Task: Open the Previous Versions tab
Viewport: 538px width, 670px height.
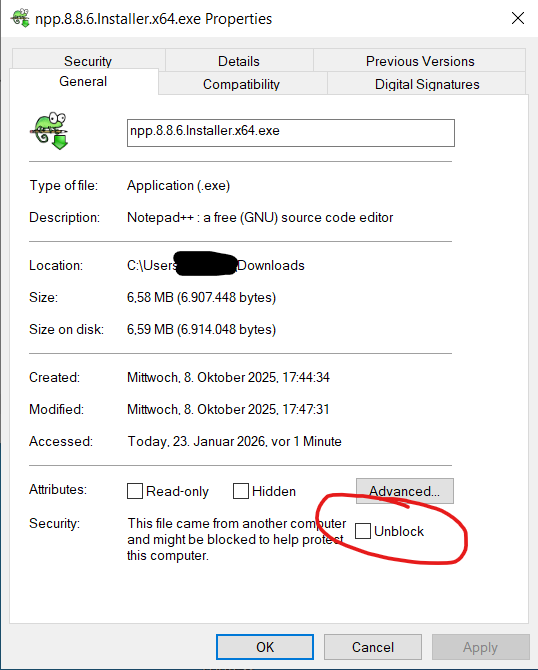Action: coord(420,61)
